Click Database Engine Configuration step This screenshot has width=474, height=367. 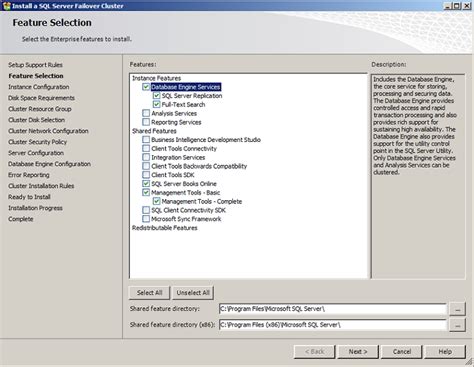click(49, 164)
